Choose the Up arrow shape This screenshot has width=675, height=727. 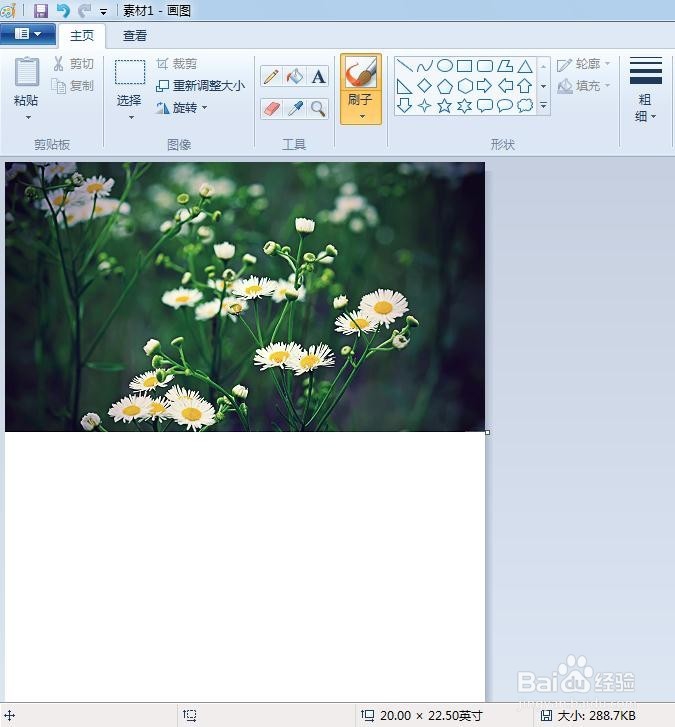[525, 86]
